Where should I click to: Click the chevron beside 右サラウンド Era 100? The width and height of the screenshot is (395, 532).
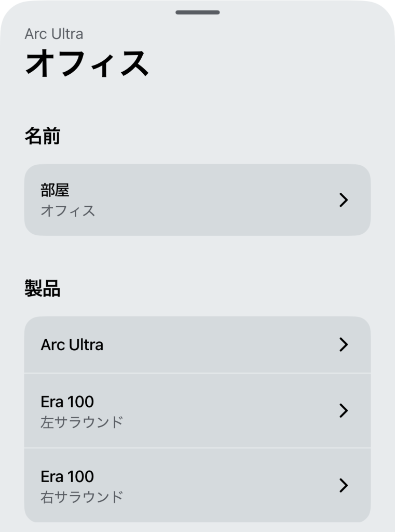pyautogui.click(x=343, y=485)
